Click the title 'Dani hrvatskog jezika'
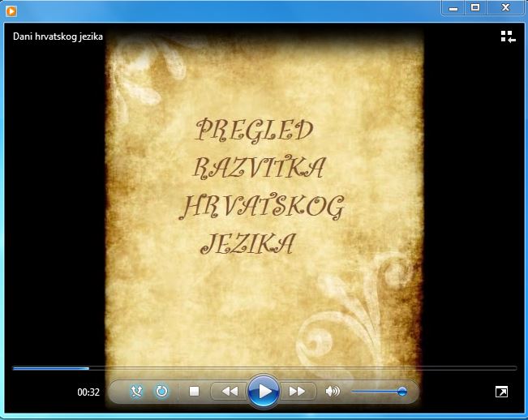 point(58,36)
